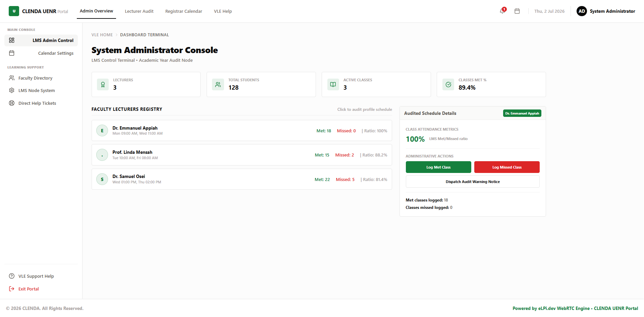The height and width of the screenshot is (317, 644).
Task: Click the Lecturers card award icon
Action: point(103,85)
